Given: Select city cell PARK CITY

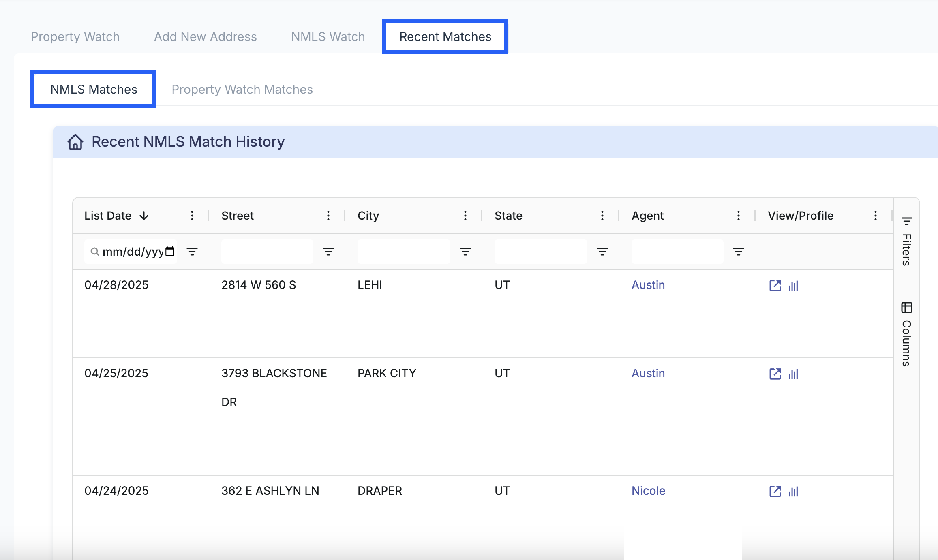Looking at the screenshot, I should click(x=387, y=373).
